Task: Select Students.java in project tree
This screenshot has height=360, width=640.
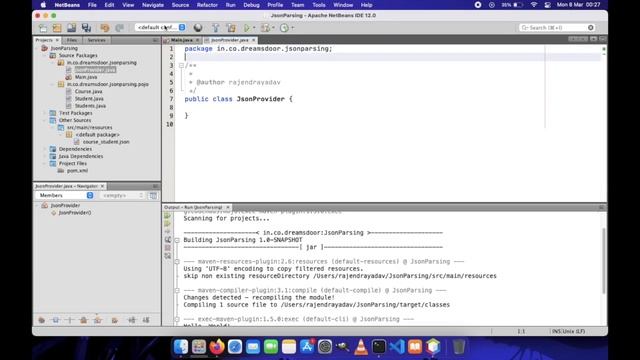Action: tap(90, 106)
